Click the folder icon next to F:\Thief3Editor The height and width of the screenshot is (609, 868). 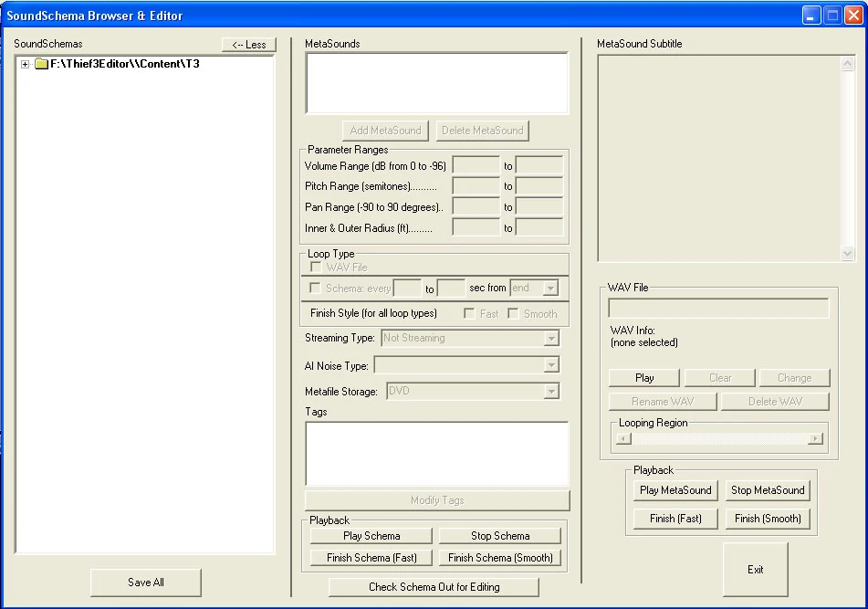pos(41,64)
